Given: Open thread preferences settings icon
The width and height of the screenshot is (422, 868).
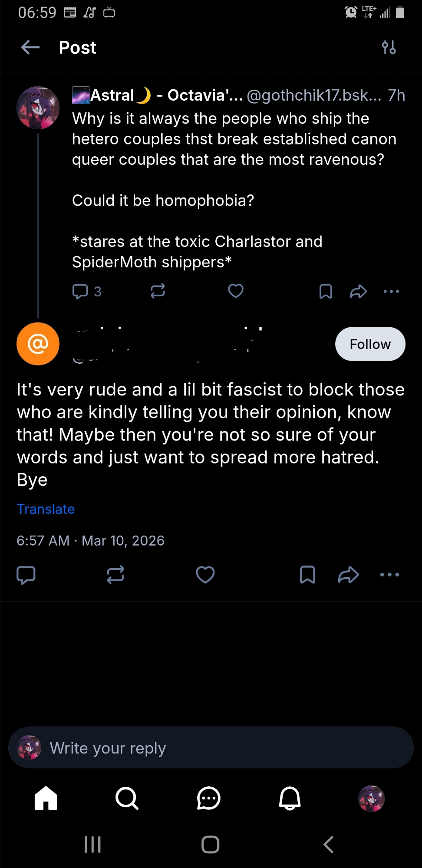Looking at the screenshot, I should pos(389,47).
